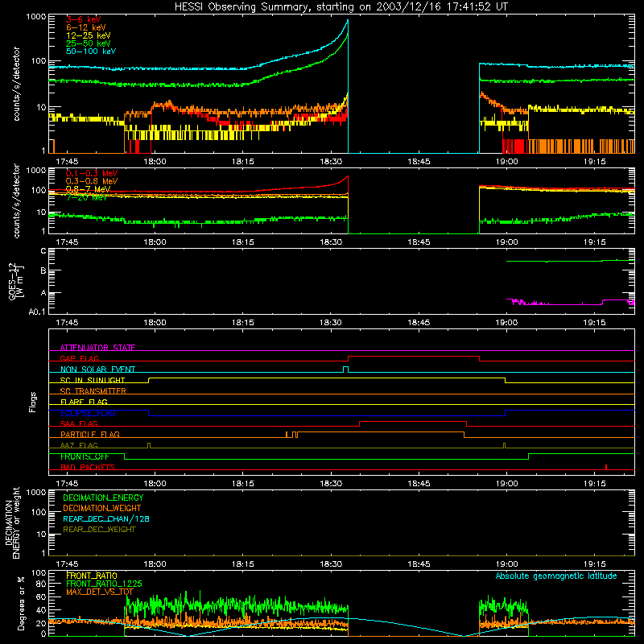Click the HESSI Observing Summary plot title
The width and height of the screenshot is (644, 644).
pos(341,7)
